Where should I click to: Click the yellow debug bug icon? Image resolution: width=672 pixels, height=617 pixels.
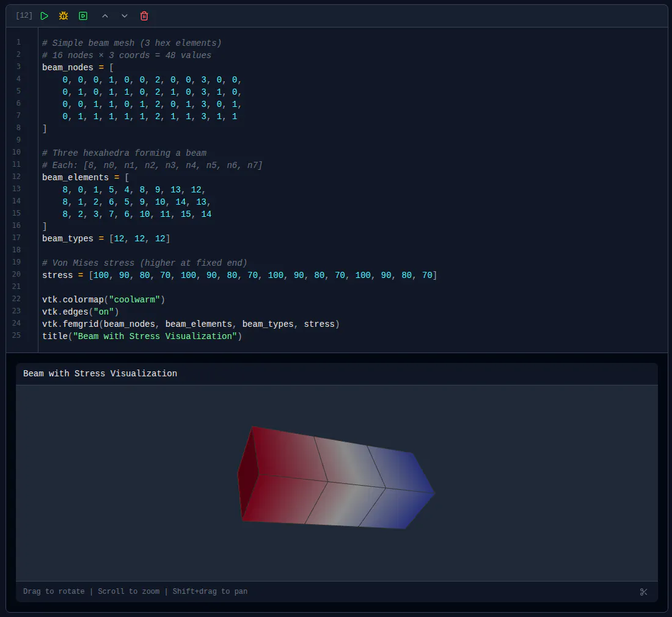[64, 16]
